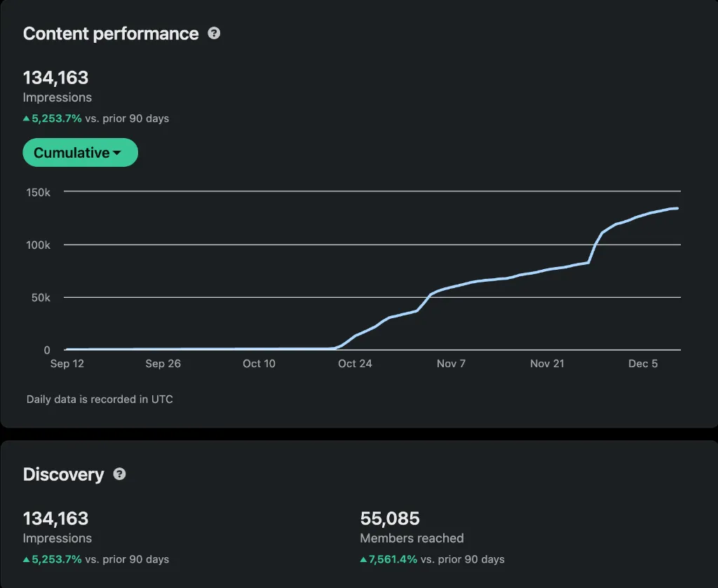Click the 55,085 members reached figure

pos(390,519)
